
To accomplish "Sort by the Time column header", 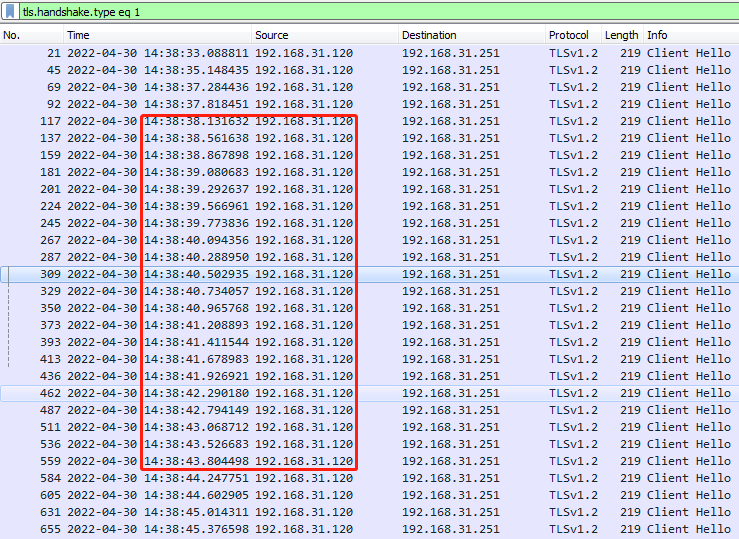I will [x=157, y=35].
